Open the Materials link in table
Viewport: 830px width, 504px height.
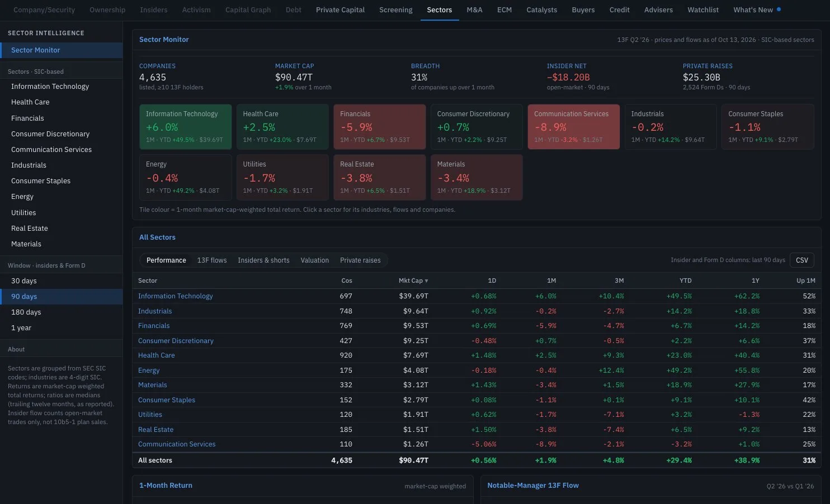tap(153, 385)
